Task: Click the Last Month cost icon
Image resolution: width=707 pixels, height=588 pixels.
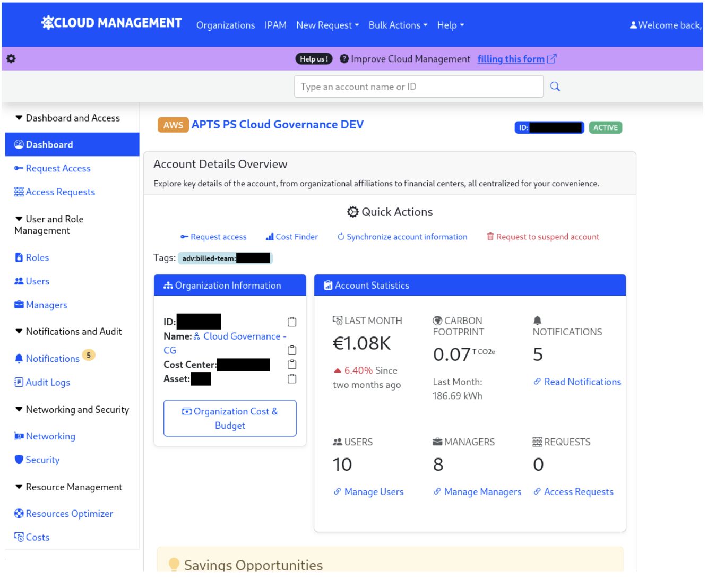Action: (338, 321)
